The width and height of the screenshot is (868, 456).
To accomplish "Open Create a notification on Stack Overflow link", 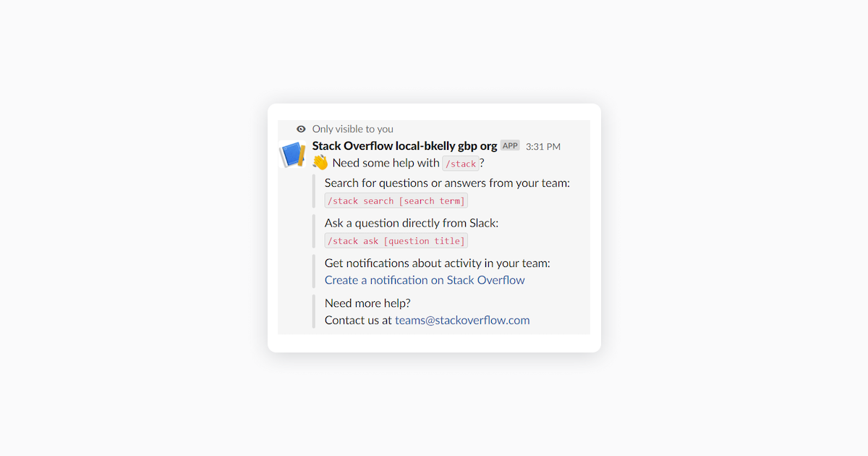I will tap(425, 280).
